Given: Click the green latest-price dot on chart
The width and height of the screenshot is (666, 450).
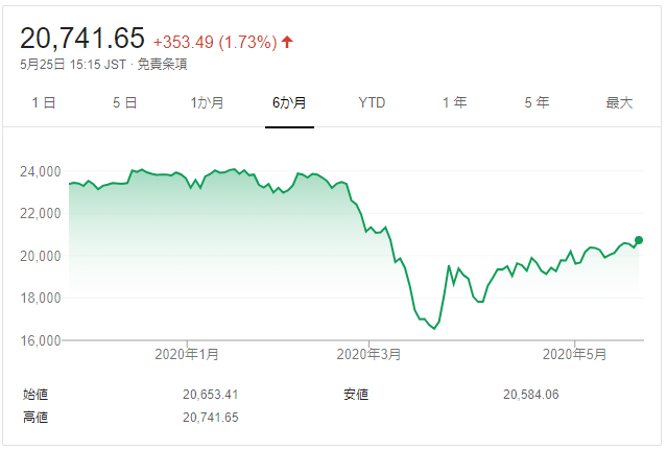Looking at the screenshot, I should pos(638,240).
